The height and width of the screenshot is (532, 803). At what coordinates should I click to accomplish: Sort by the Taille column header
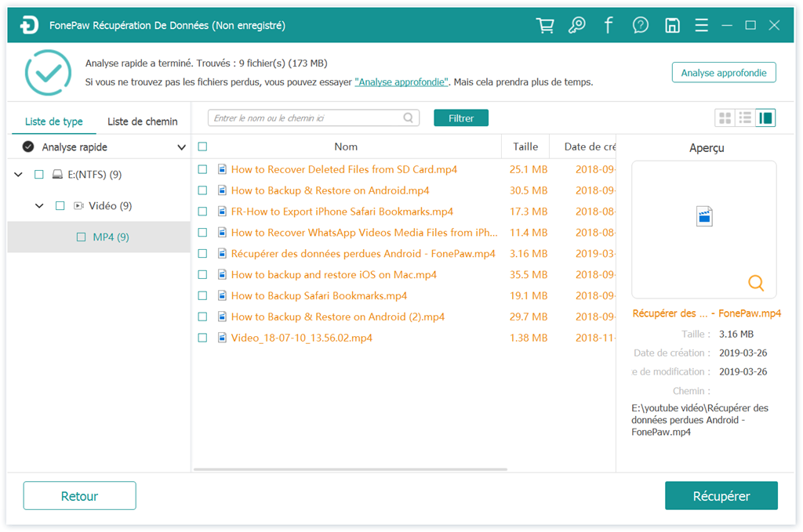(525, 147)
